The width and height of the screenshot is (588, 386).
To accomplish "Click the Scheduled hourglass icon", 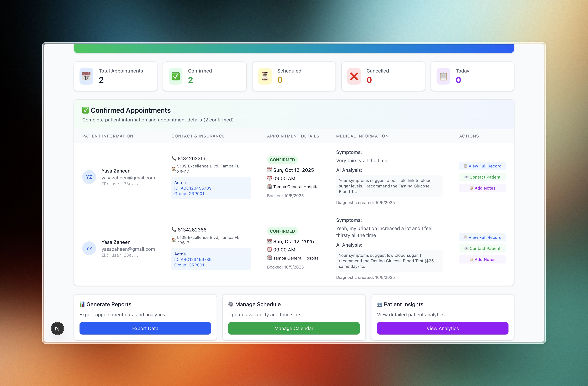I will click(x=265, y=76).
